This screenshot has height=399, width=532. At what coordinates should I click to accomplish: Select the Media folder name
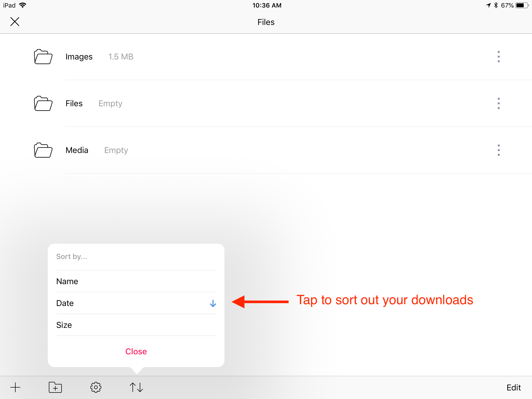[77, 150]
